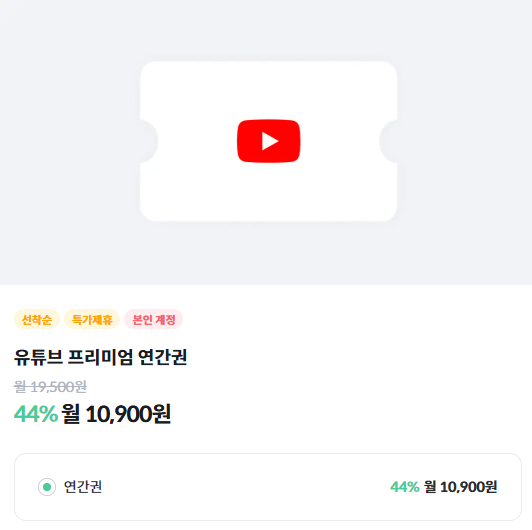532x530 pixels.
Task: Click the 연간권 option label
Action: click(83, 487)
